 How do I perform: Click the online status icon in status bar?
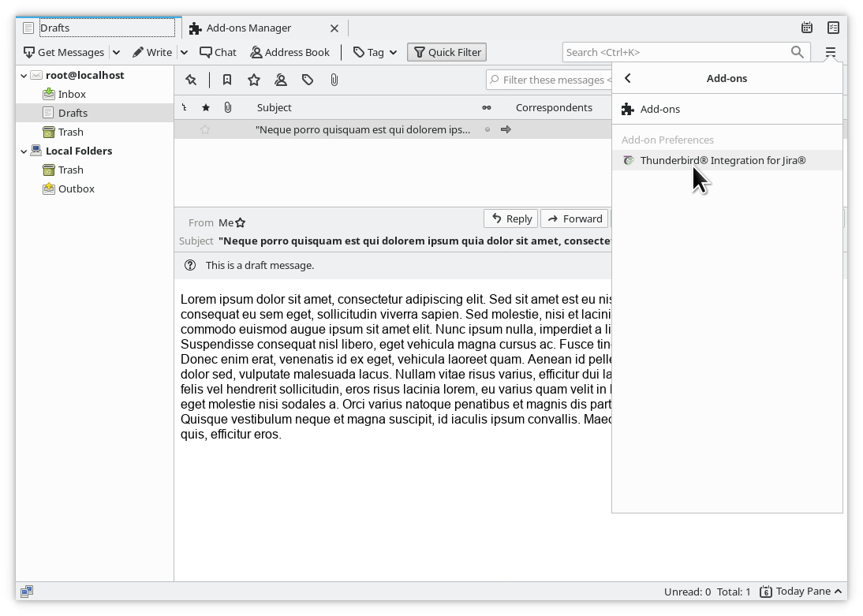(x=27, y=592)
